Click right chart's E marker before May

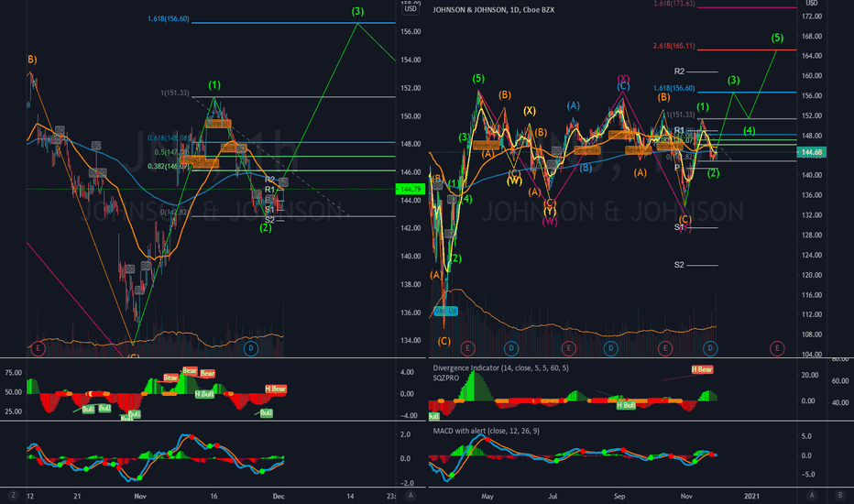pyautogui.click(x=467, y=348)
